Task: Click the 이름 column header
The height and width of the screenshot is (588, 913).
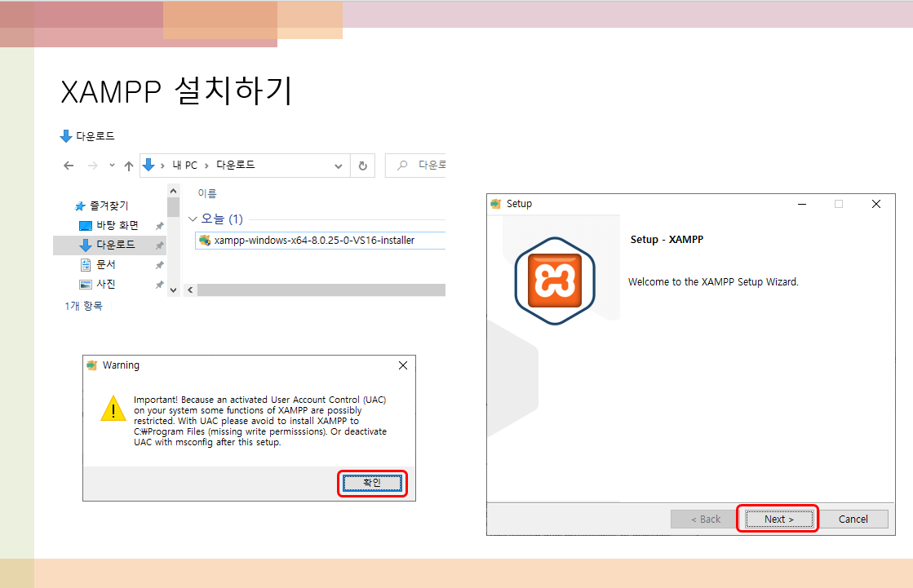Action: click(x=207, y=193)
